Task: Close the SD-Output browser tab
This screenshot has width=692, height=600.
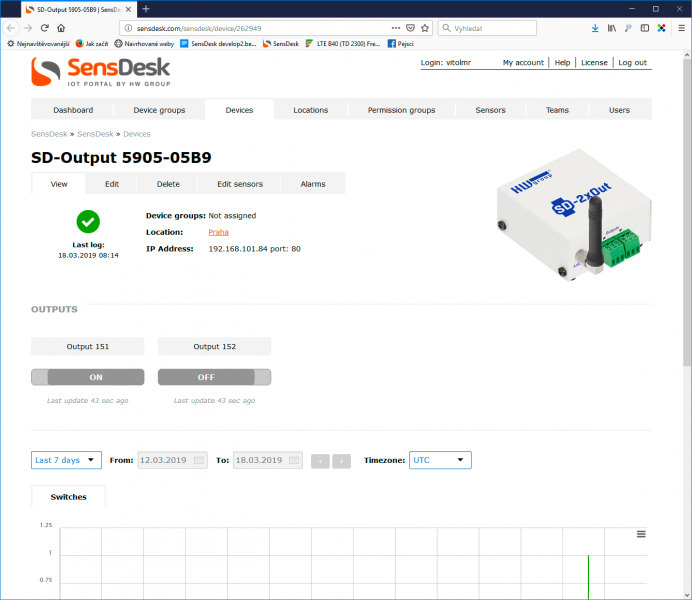Action: [x=128, y=9]
